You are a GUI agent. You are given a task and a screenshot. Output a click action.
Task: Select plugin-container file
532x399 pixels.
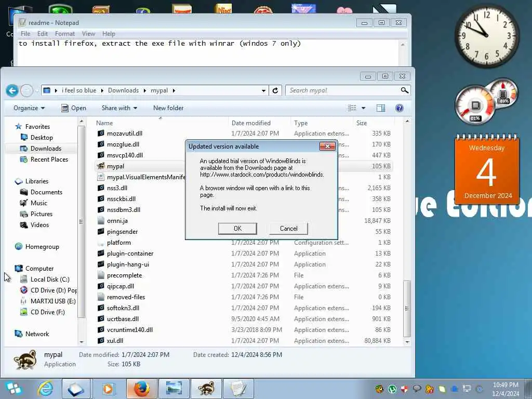130,254
